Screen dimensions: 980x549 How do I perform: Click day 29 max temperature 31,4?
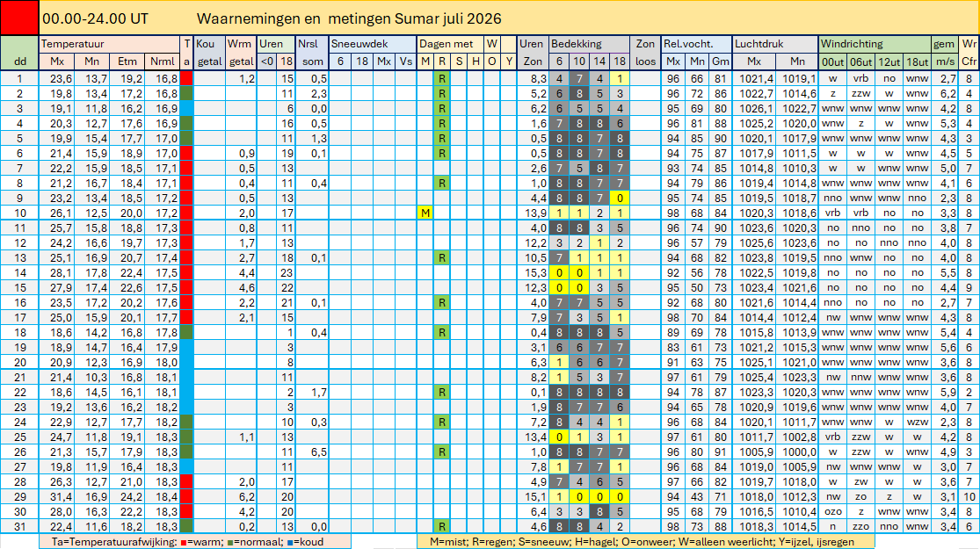61,496
